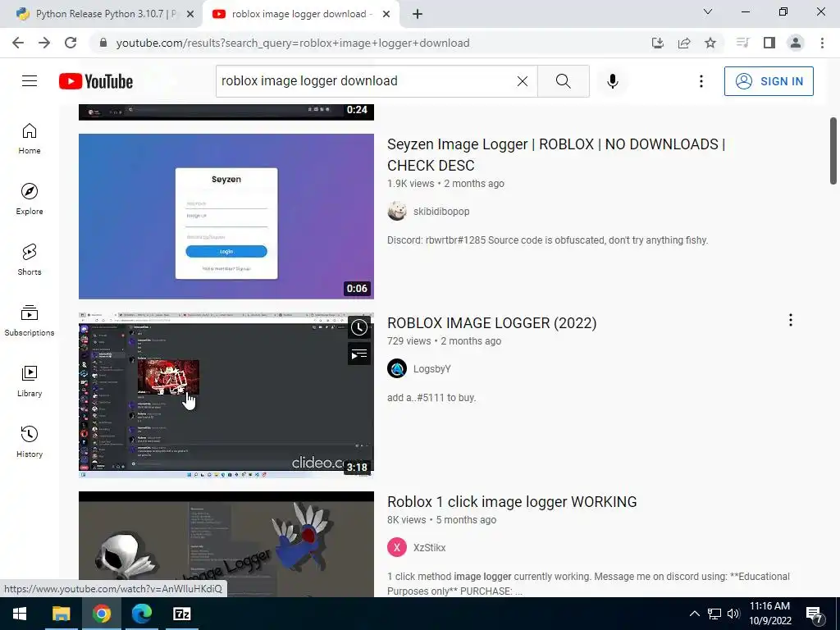This screenshot has width=840, height=630.
Task: Open a new browser tab
Action: [x=418, y=15]
